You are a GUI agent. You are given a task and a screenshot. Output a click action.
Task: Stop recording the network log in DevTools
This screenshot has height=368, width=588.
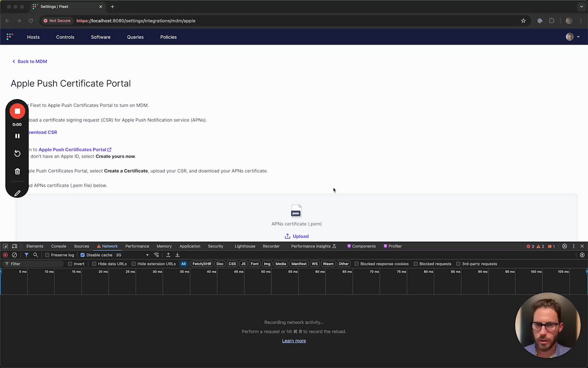tap(6, 255)
